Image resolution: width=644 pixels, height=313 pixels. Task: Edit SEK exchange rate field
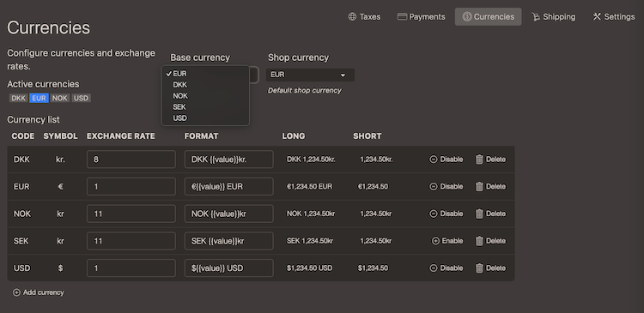point(131,241)
